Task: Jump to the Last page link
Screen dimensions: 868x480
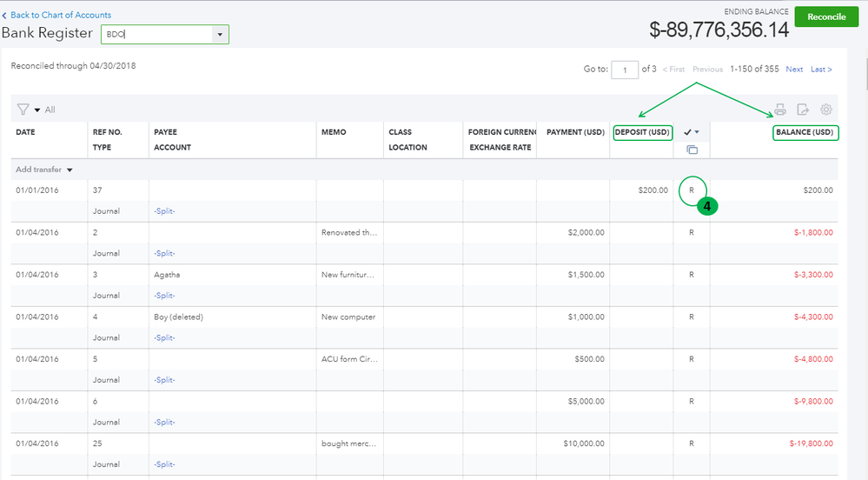Action: (x=821, y=70)
